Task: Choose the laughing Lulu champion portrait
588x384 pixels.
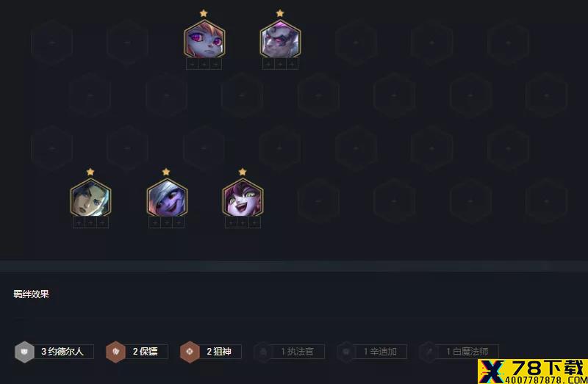Action: click(x=243, y=198)
